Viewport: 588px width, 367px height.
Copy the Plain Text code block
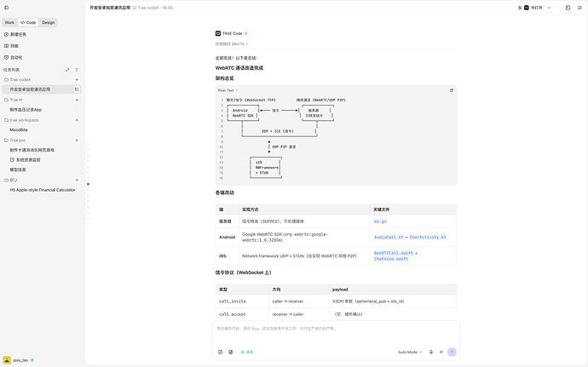coord(452,90)
